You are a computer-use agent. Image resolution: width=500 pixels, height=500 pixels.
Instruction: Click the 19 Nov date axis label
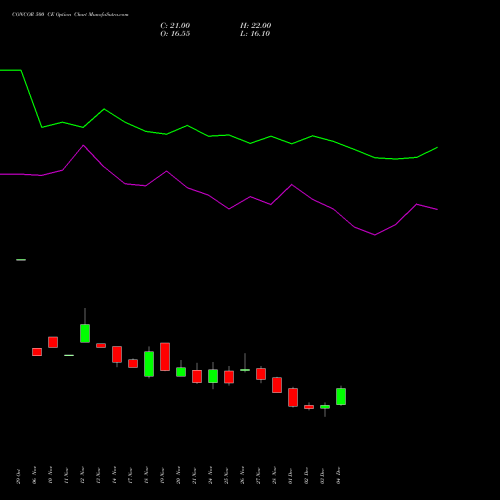tap(162, 475)
